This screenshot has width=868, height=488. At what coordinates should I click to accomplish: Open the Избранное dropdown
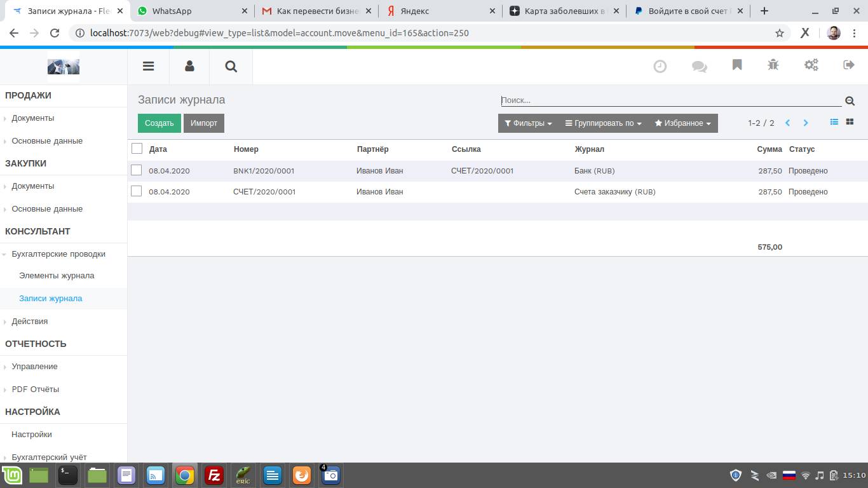682,123
